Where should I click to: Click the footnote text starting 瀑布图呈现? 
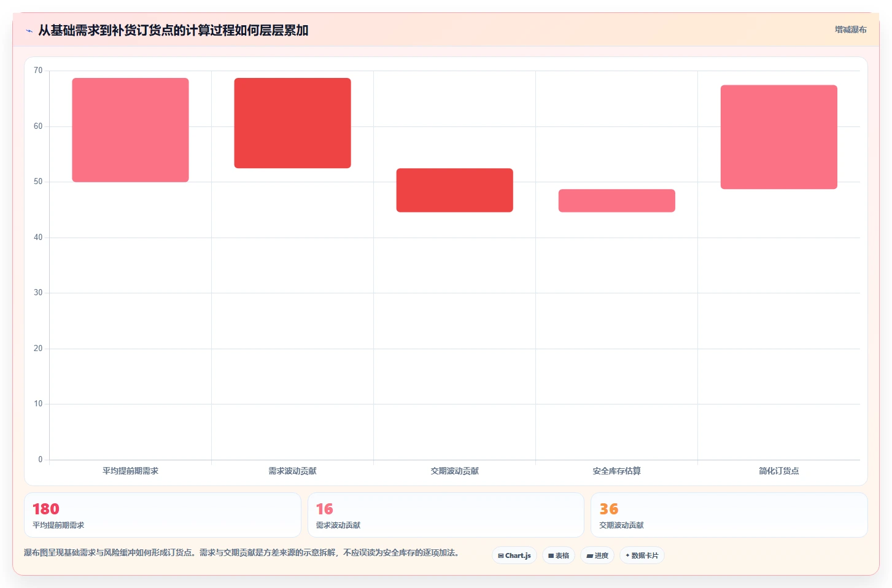pyautogui.click(x=241, y=552)
